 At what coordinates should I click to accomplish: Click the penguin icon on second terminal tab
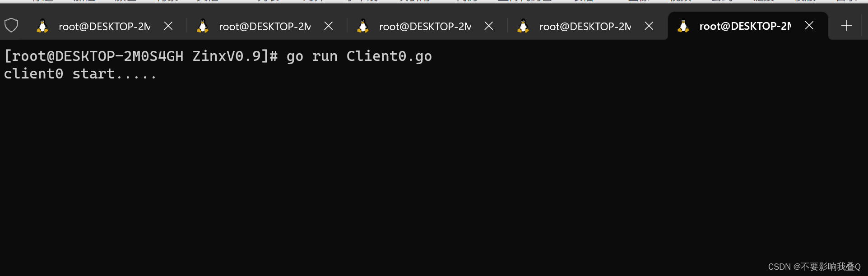click(x=202, y=26)
